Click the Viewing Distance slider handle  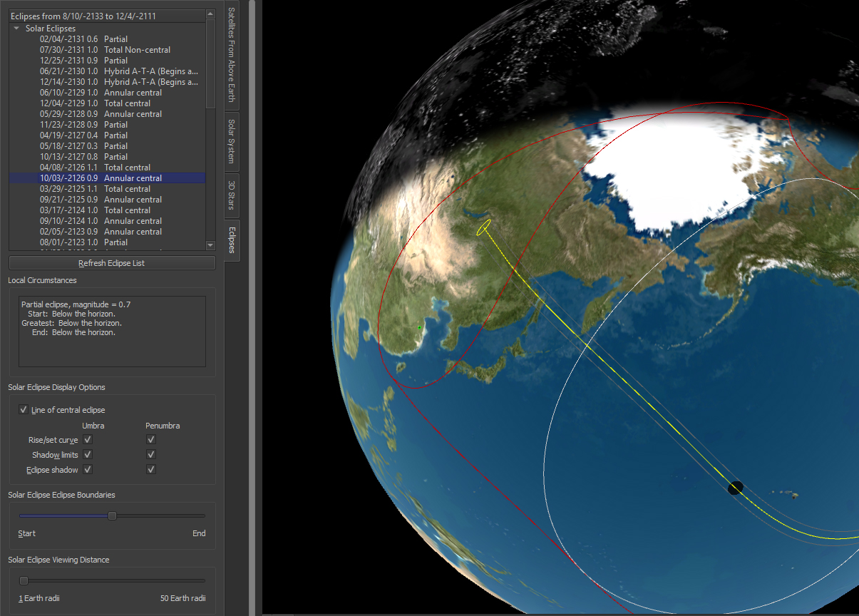pos(24,580)
